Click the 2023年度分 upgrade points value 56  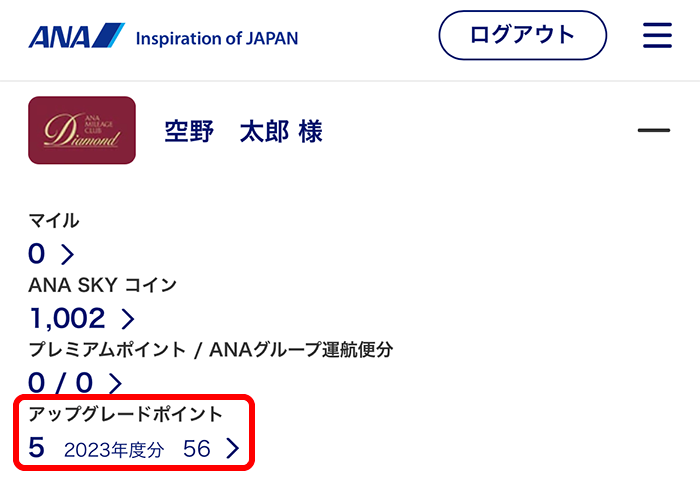tap(197, 449)
